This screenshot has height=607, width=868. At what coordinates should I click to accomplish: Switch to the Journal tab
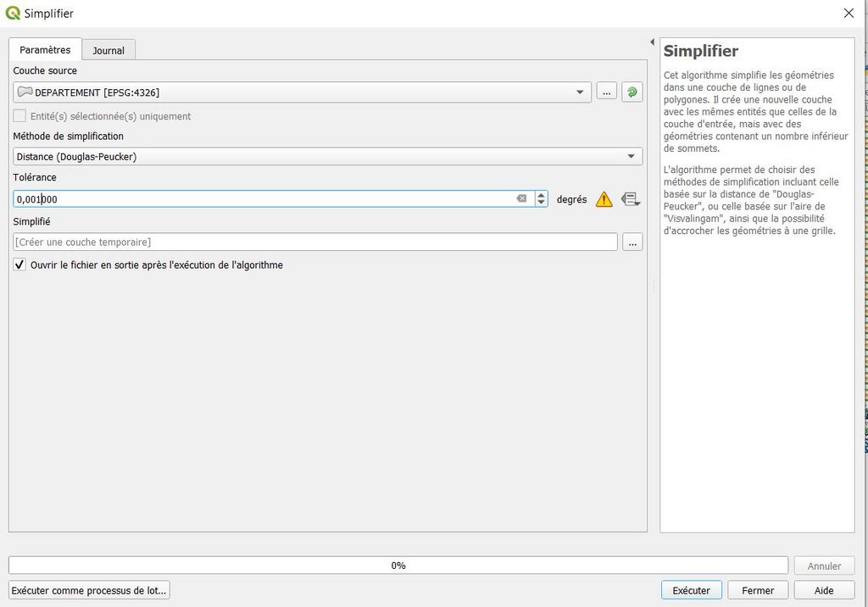click(x=108, y=50)
